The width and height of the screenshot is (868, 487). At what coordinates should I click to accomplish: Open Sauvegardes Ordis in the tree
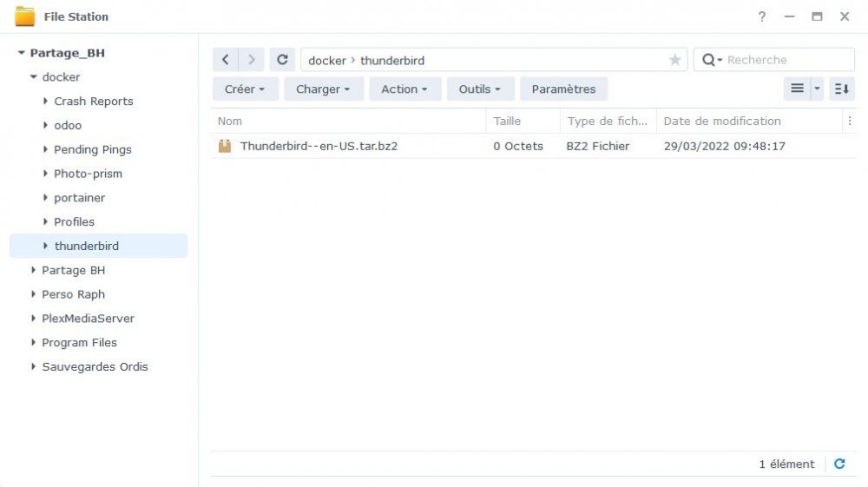(95, 367)
